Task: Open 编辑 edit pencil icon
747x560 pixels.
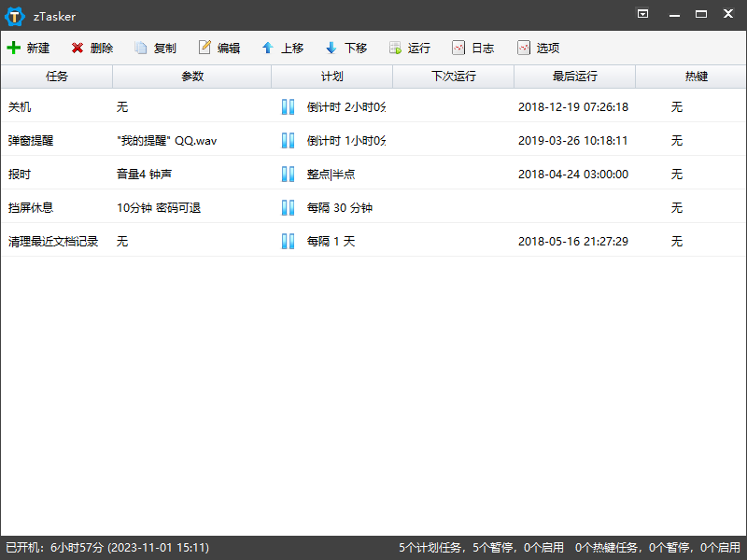Action: click(204, 48)
